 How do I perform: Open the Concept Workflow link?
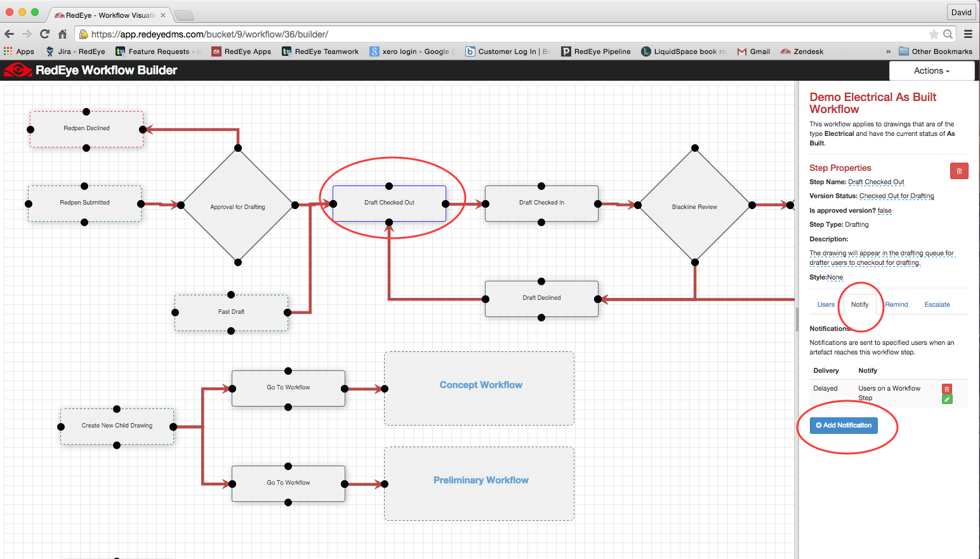(x=480, y=385)
